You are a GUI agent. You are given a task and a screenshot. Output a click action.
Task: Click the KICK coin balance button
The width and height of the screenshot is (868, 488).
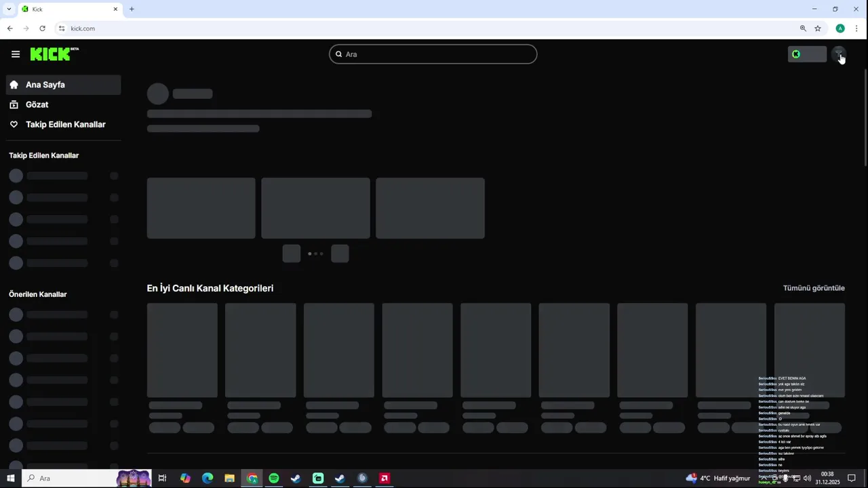pyautogui.click(x=807, y=54)
